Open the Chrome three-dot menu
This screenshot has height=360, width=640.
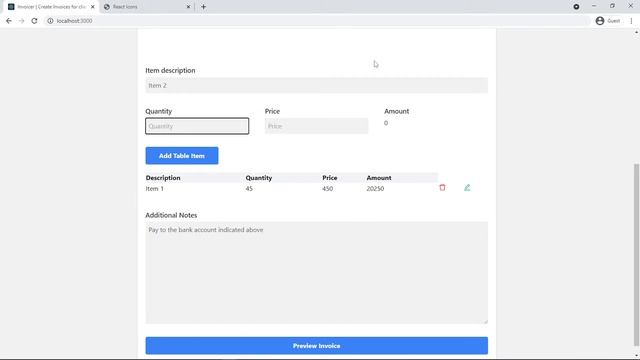click(x=631, y=21)
